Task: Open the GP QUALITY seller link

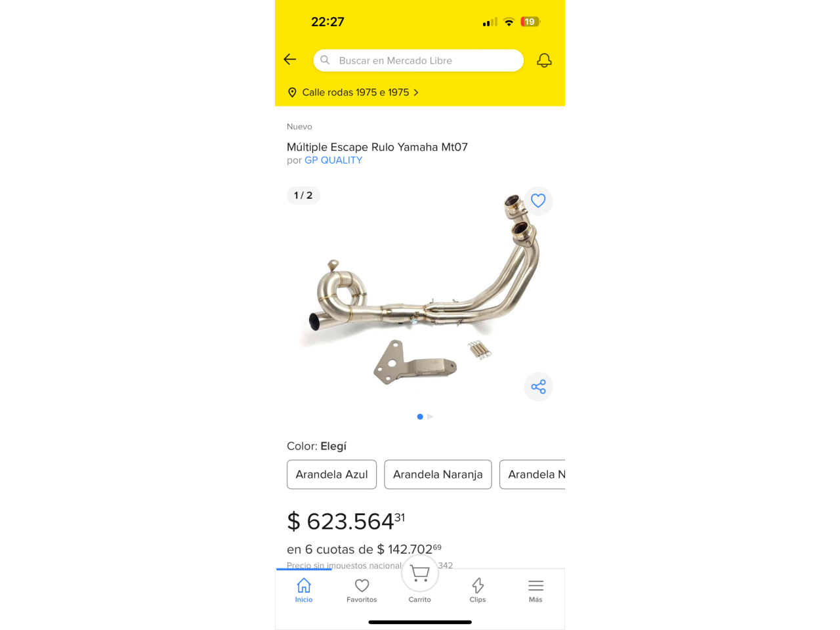Action: (x=333, y=160)
